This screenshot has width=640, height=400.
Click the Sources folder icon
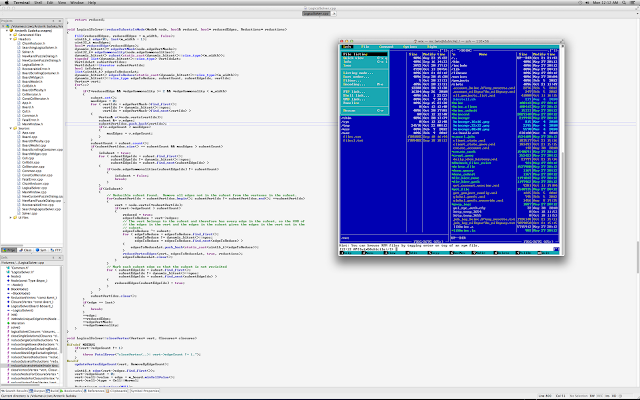tap(15, 128)
